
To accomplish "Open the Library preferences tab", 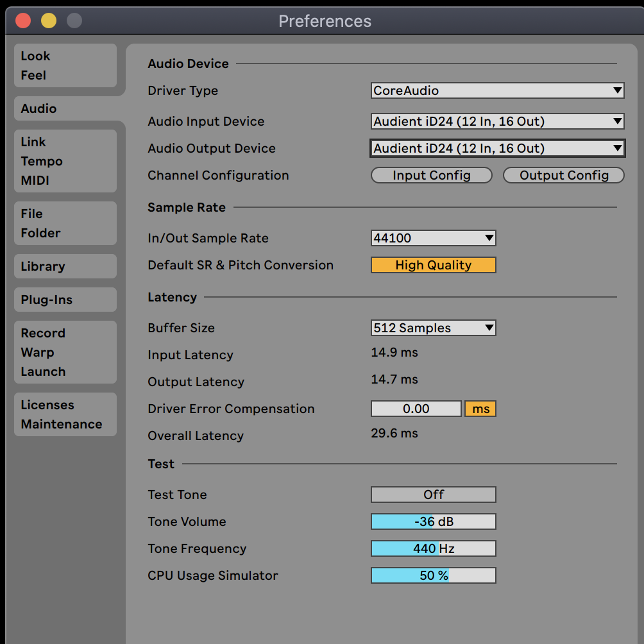I will tap(65, 266).
